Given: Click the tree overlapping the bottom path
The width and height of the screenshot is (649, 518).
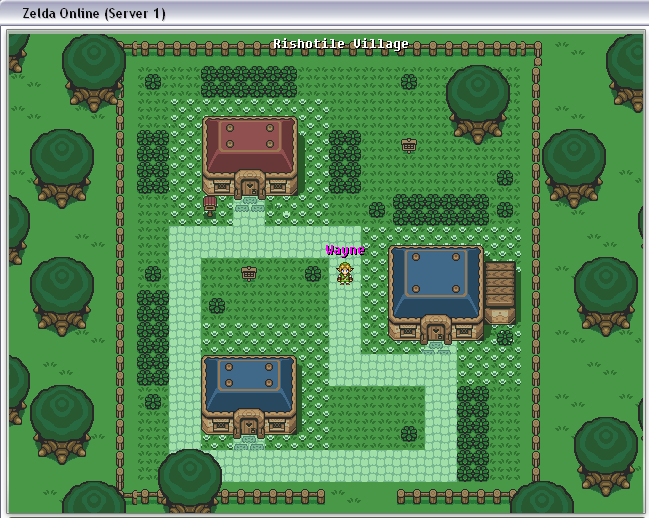Looking at the screenshot, I should (189, 478).
